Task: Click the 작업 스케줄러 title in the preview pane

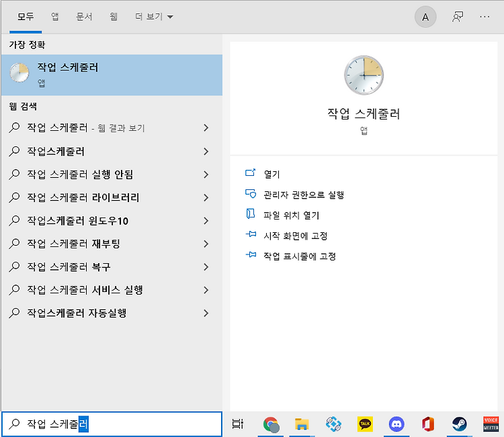Action: click(x=364, y=113)
